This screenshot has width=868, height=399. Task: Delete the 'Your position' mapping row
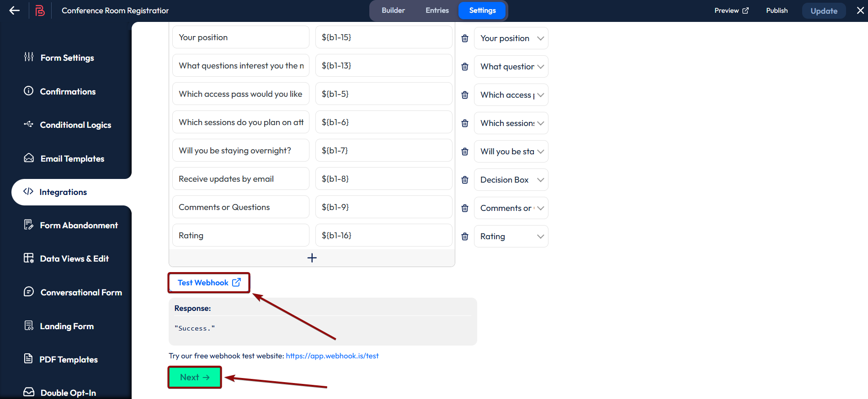click(465, 38)
